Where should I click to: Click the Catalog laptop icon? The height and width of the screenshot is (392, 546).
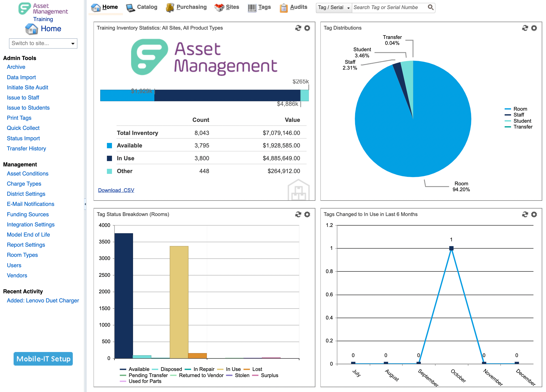(x=131, y=8)
